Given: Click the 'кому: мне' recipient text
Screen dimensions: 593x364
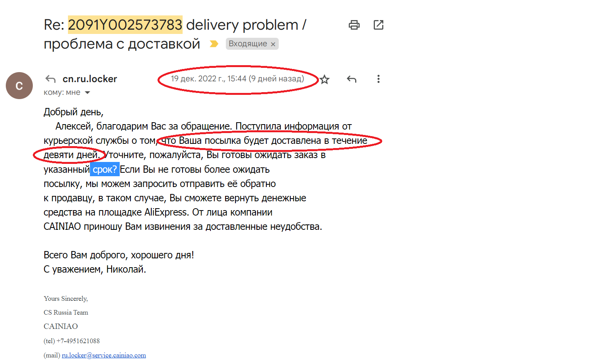Looking at the screenshot, I should pyautogui.click(x=62, y=93).
